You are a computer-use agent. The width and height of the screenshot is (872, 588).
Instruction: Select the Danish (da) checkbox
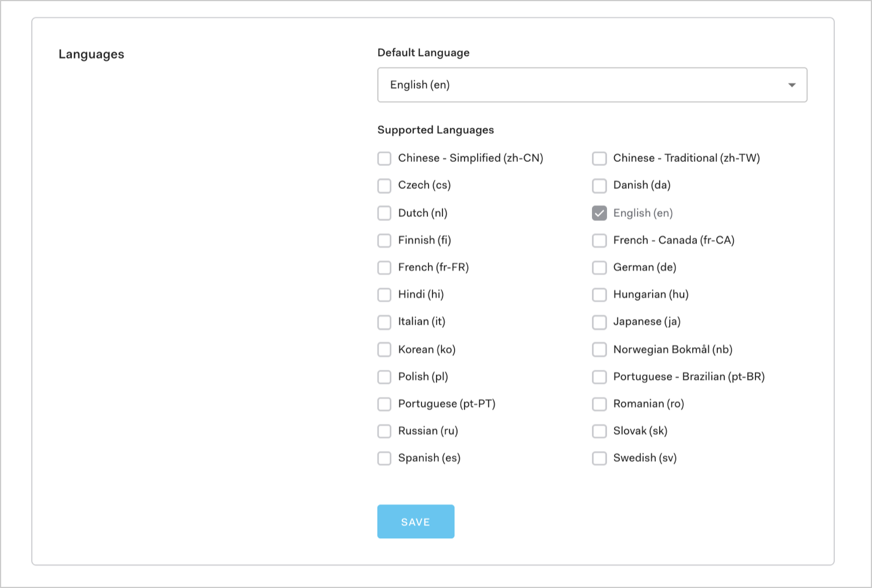tap(599, 186)
